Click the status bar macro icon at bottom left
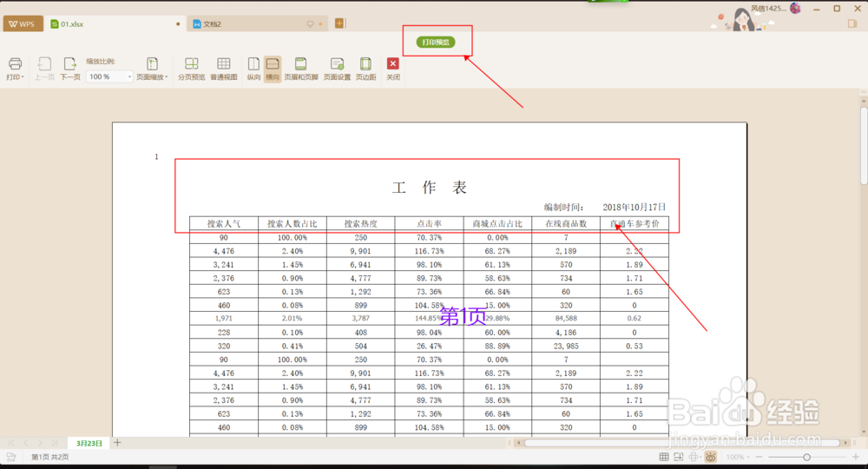868x469 pixels. 11,457
